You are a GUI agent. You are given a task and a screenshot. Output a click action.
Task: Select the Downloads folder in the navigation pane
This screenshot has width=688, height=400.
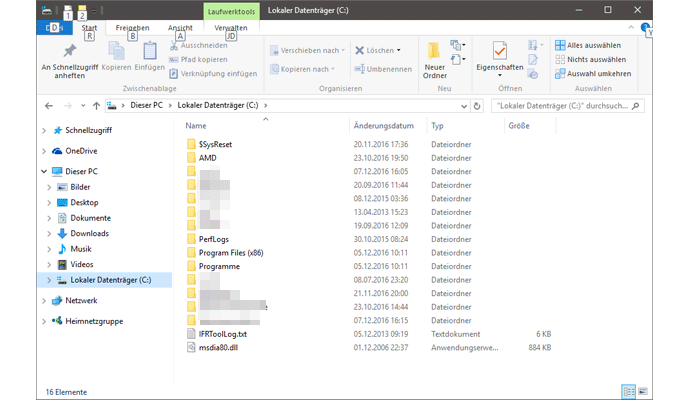click(x=89, y=233)
